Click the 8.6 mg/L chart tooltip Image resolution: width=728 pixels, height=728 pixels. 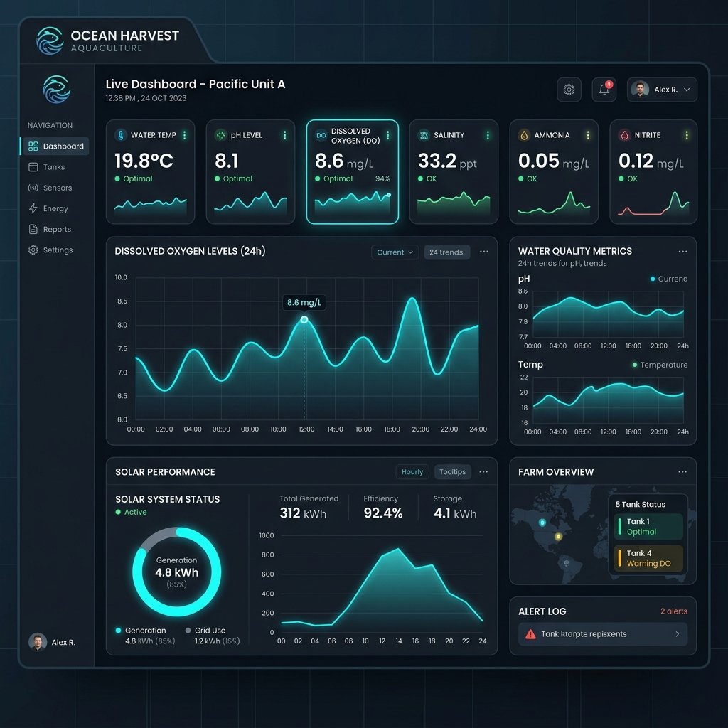(x=304, y=303)
